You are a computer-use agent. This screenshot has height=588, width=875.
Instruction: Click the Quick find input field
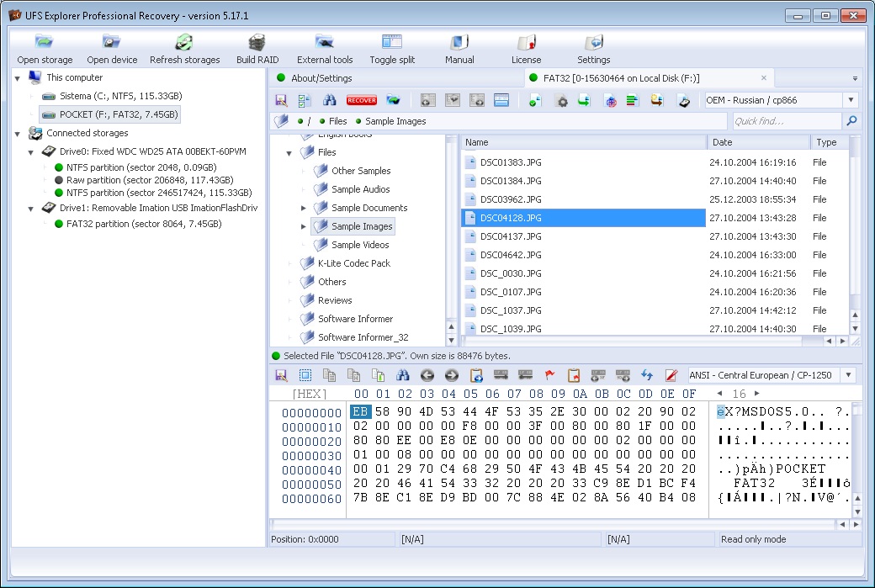click(786, 121)
